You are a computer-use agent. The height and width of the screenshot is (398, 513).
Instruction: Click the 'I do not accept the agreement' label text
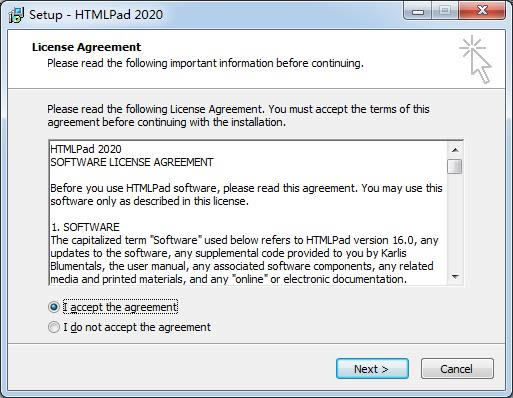pos(137,327)
